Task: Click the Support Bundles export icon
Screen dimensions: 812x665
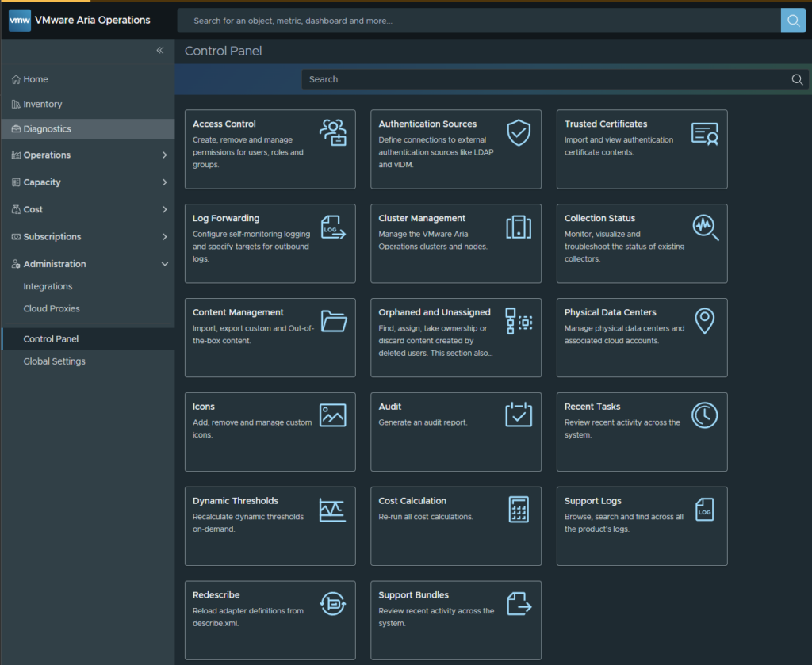Action: (519, 603)
